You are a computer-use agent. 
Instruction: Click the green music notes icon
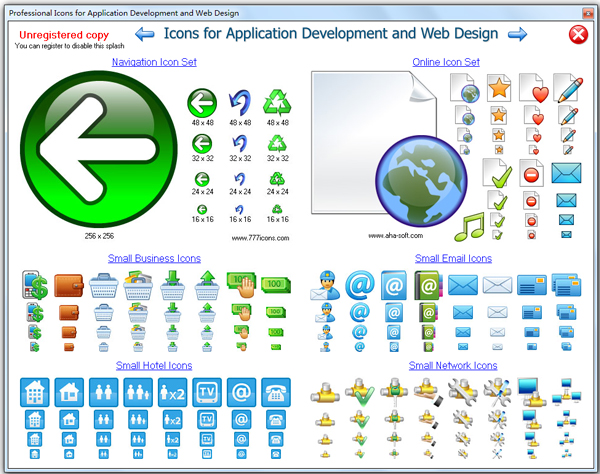point(469,227)
